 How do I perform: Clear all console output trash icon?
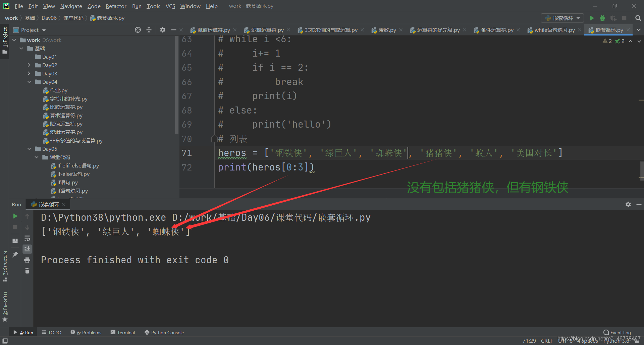(27, 271)
